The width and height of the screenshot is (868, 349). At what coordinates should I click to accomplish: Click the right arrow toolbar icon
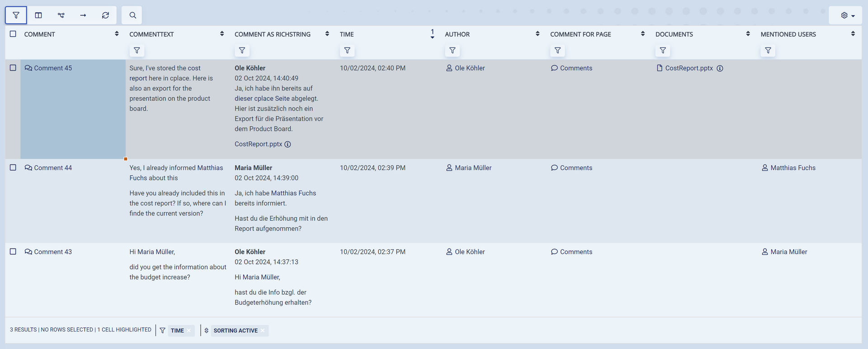[x=83, y=15]
